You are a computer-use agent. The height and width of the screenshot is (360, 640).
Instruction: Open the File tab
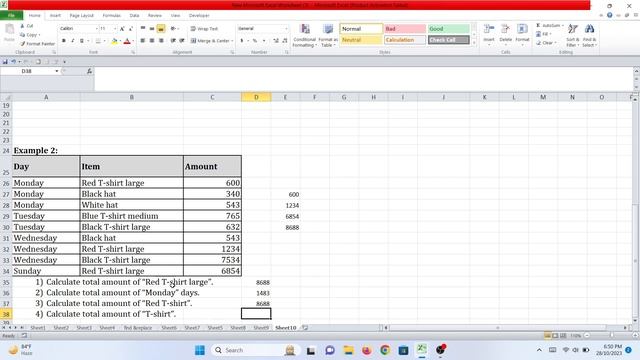click(x=11, y=16)
